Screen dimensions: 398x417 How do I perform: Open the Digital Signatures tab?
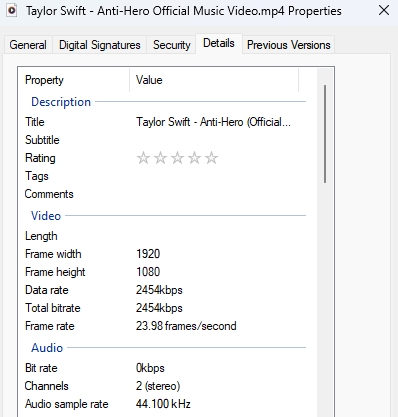click(100, 45)
